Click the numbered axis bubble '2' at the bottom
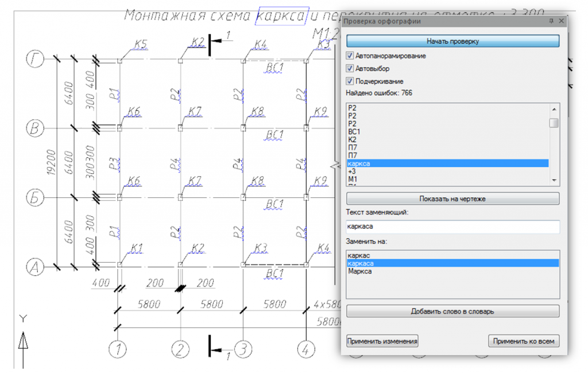 click(180, 349)
